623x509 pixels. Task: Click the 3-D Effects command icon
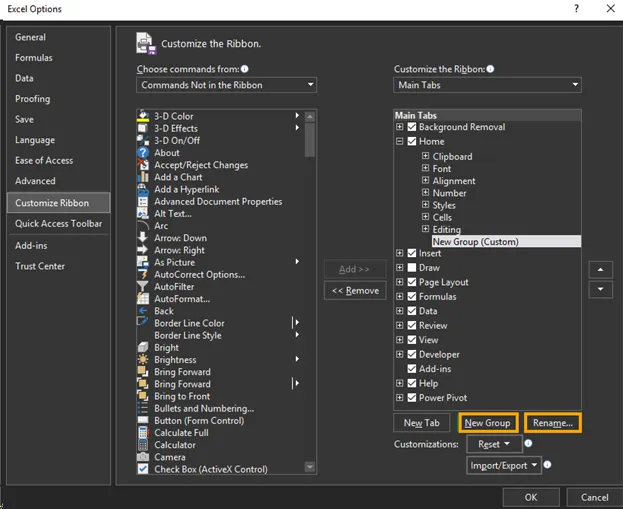pos(143,128)
